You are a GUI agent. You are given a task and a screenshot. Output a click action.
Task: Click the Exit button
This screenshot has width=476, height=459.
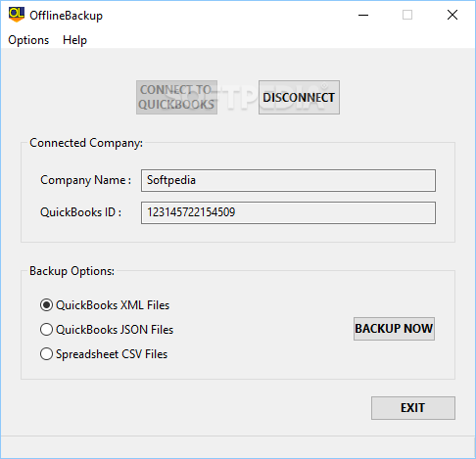[413, 408]
